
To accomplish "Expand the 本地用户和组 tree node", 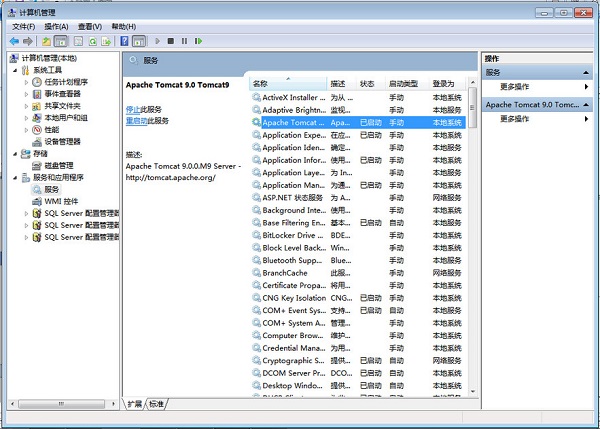I will point(28,118).
